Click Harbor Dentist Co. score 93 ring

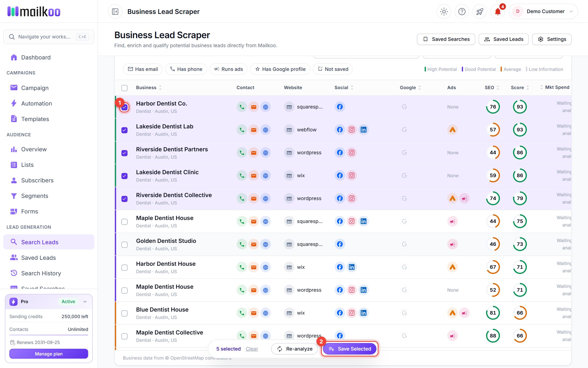tap(520, 107)
